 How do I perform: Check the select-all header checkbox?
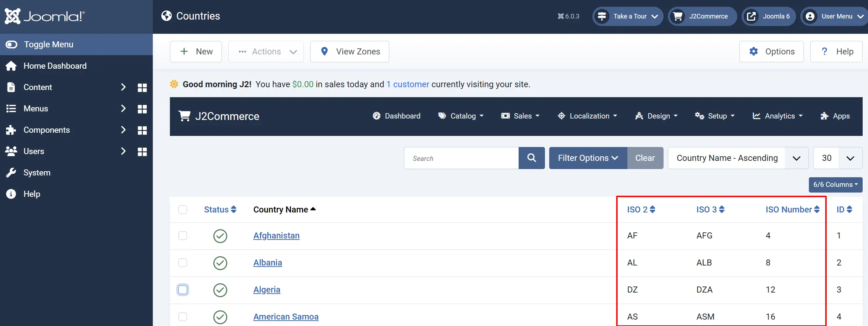pyautogui.click(x=183, y=210)
